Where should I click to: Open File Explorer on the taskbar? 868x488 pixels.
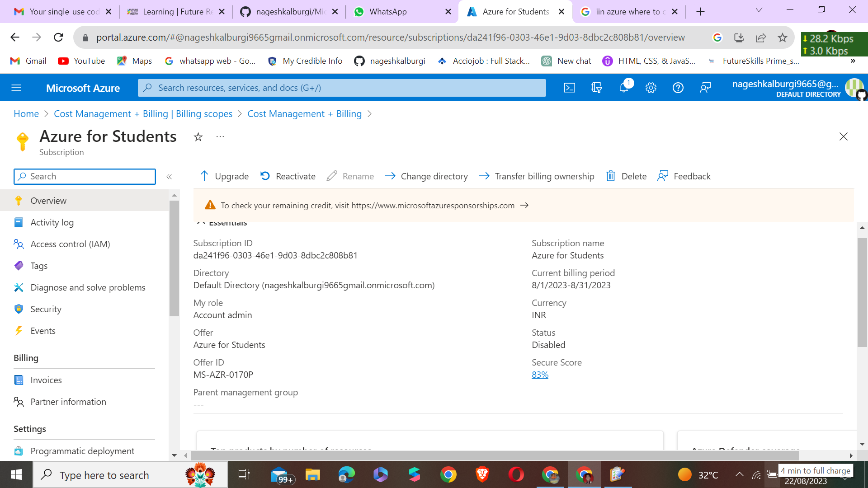tap(312, 474)
